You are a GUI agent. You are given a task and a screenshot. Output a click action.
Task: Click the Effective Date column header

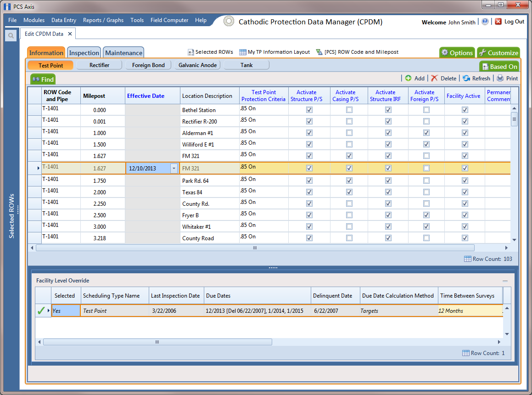click(x=152, y=96)
